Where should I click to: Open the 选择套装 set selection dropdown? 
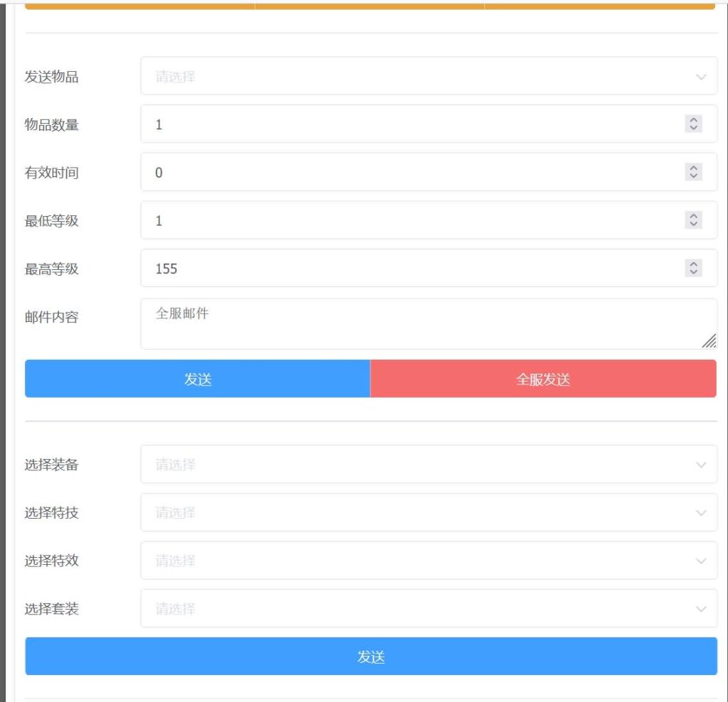pos(427,609)
